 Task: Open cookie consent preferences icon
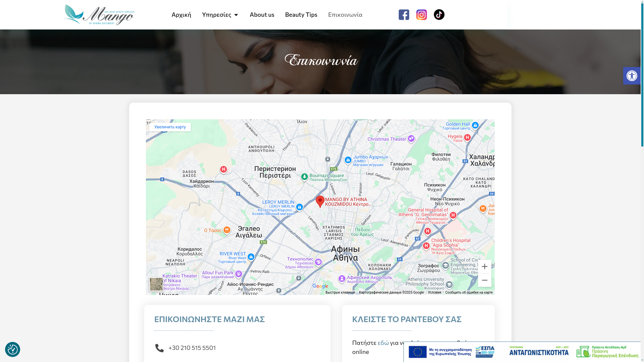(x=12, y=349)
